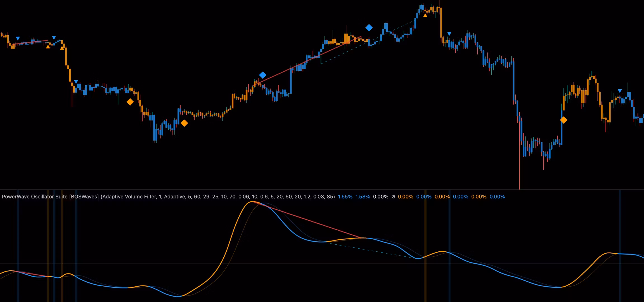Click the rightmost blue down-triangle marker
This screenshot has width=644, height=302.
[x=620, y=91]
